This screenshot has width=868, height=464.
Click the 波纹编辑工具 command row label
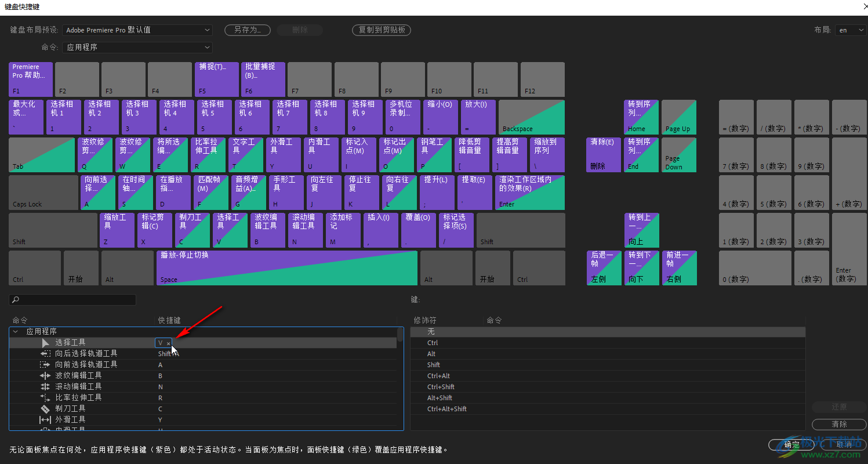78,376
